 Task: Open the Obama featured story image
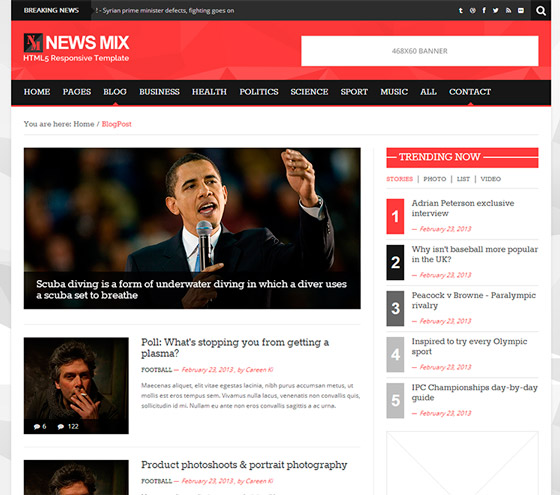coord(192,228)
